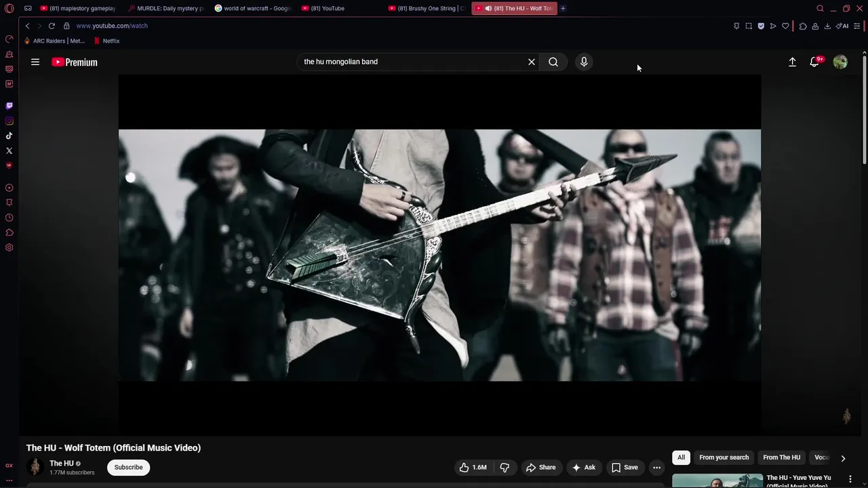Switch to world of warcraft Google tab

pos(254,9)
